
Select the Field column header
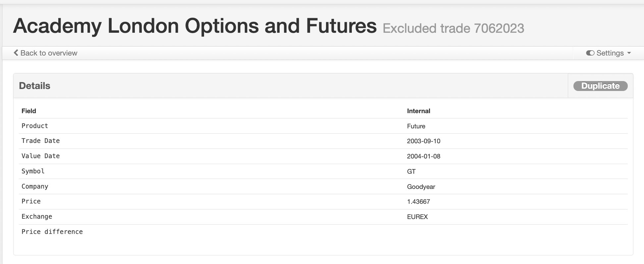[29, 111]
